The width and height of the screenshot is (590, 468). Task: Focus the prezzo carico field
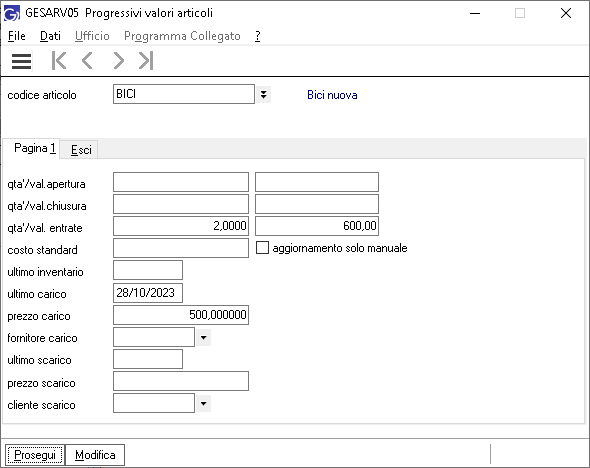181,315
